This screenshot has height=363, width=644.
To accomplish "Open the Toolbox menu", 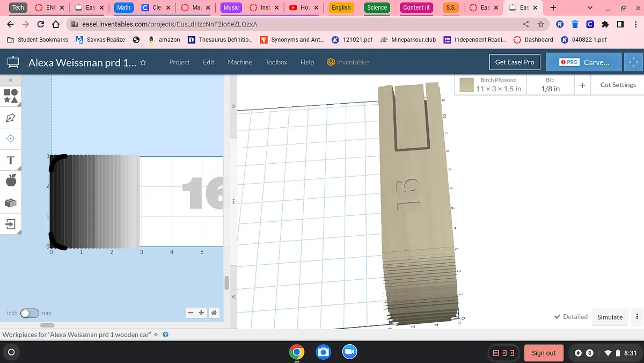I will pyautogui.click(x=276, y=62).
